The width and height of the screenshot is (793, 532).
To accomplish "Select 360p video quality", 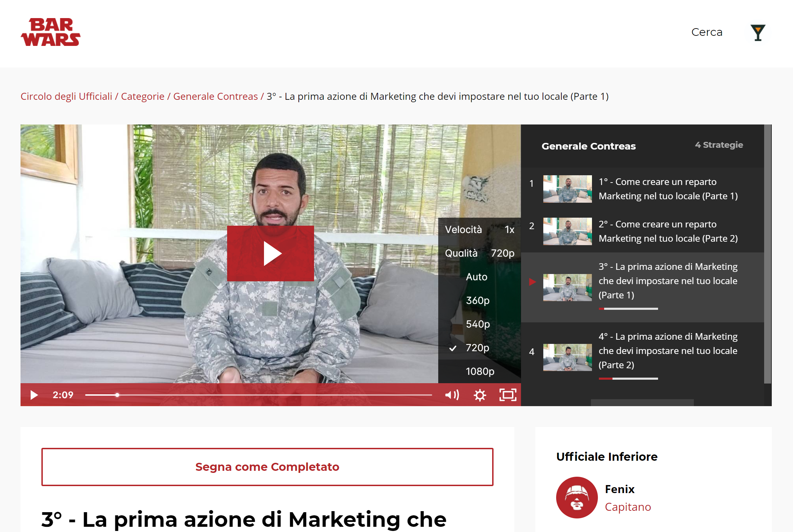I will [480, 300].
